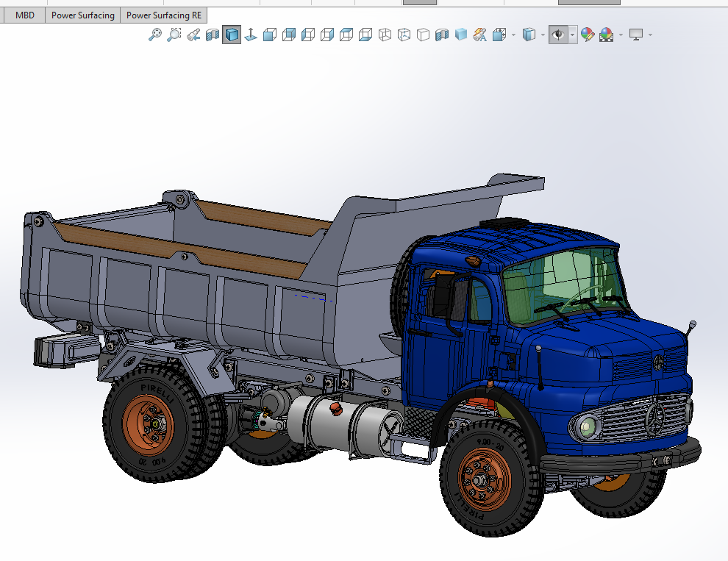Select the Isometric view wireframe cube

[385, 35]
